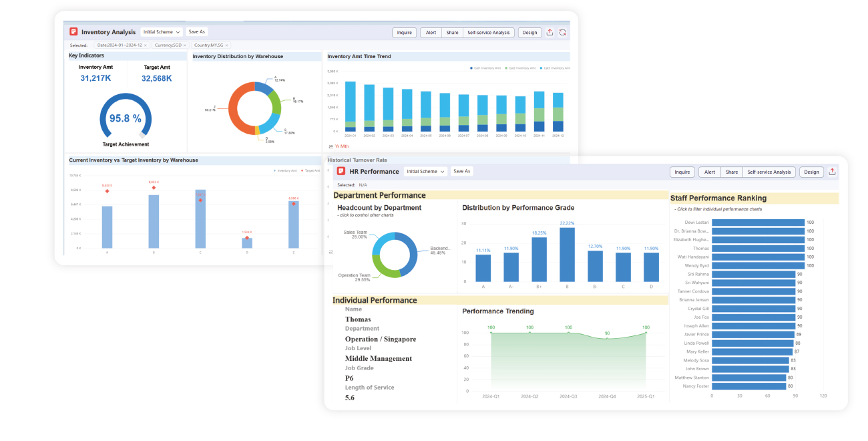Screen dimensions: 868x441
Task: Open Initial Scheme dropdown in HR Performance
Action: [x=425, y=172]
